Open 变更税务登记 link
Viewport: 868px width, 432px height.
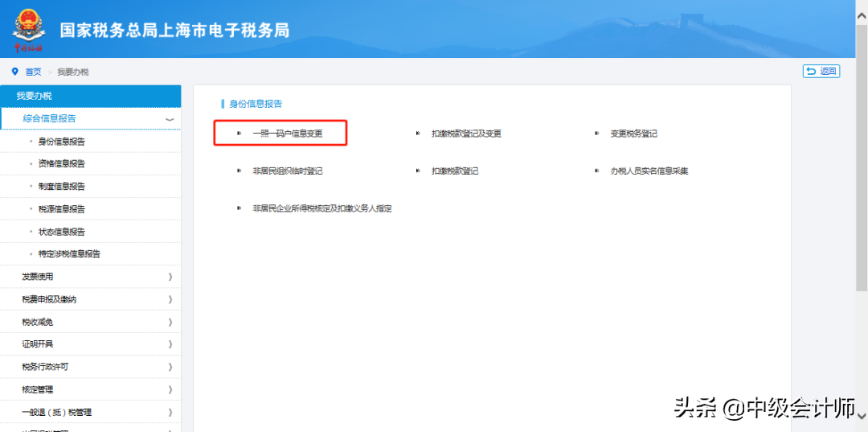coord(634,134)
